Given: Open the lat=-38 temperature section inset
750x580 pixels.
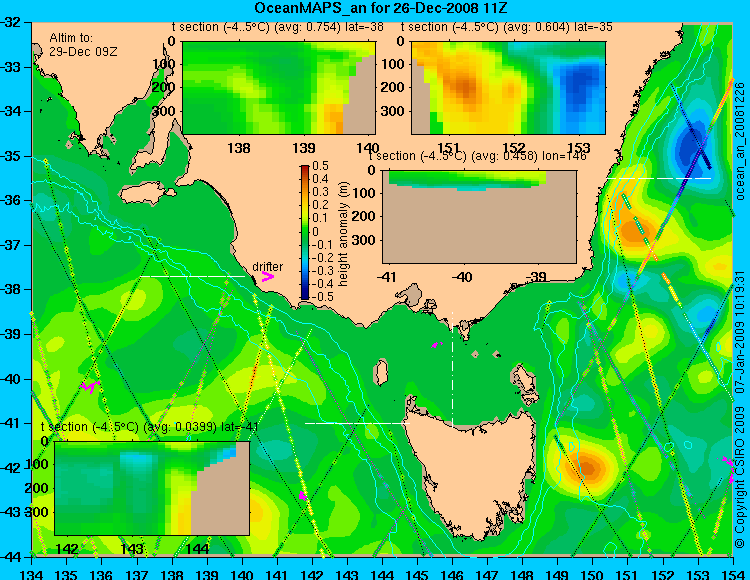Looking at the screenshot, I should coord(279,88).
